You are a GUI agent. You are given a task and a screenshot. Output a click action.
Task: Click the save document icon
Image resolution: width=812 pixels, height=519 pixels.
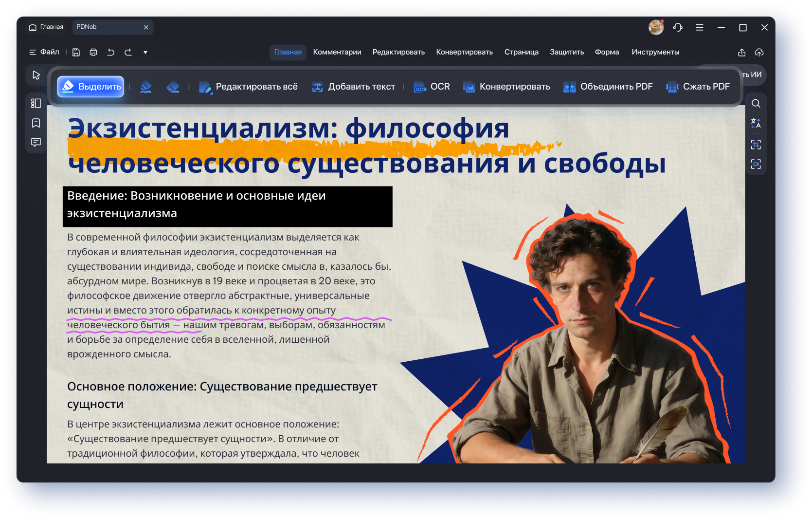pyautogui.click(x=76, y=53)
